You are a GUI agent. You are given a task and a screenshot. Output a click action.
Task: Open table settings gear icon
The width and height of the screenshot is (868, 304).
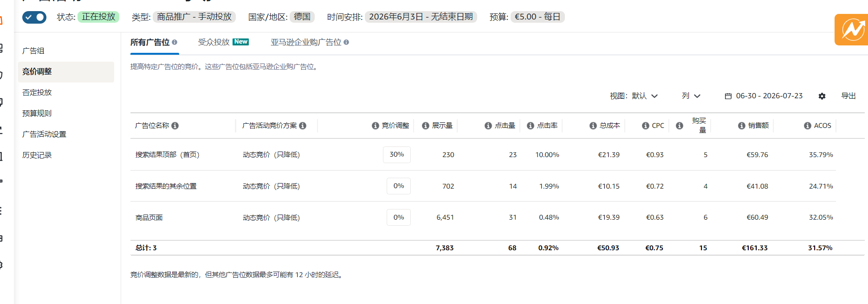(x=822, y=96)
